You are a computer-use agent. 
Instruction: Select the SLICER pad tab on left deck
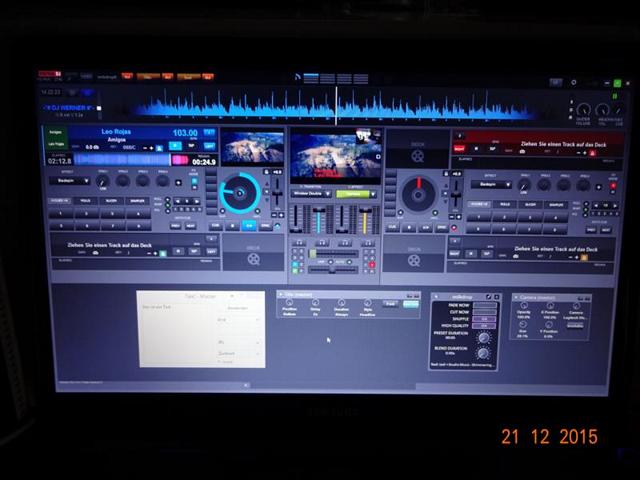pos(111,201)
